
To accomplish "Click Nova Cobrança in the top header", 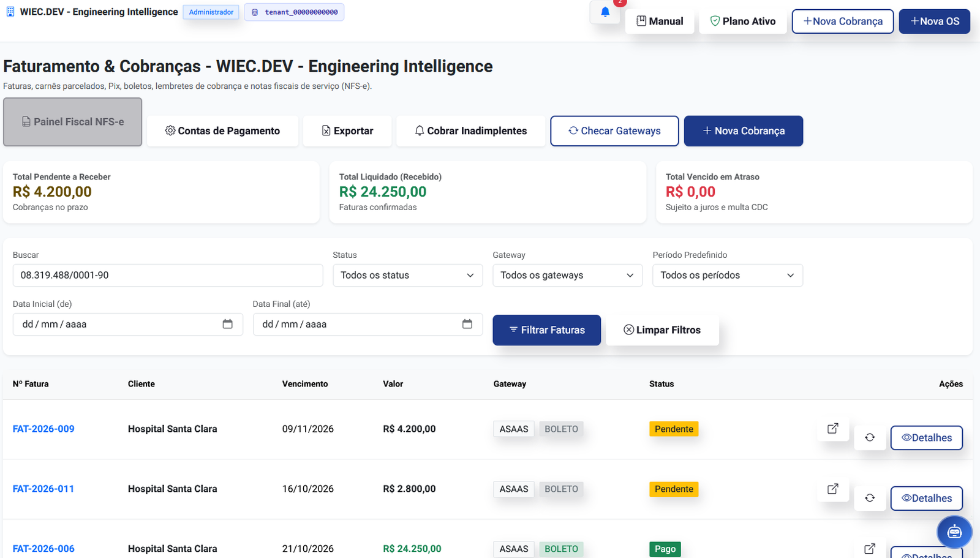I will (x=843, y=21).
